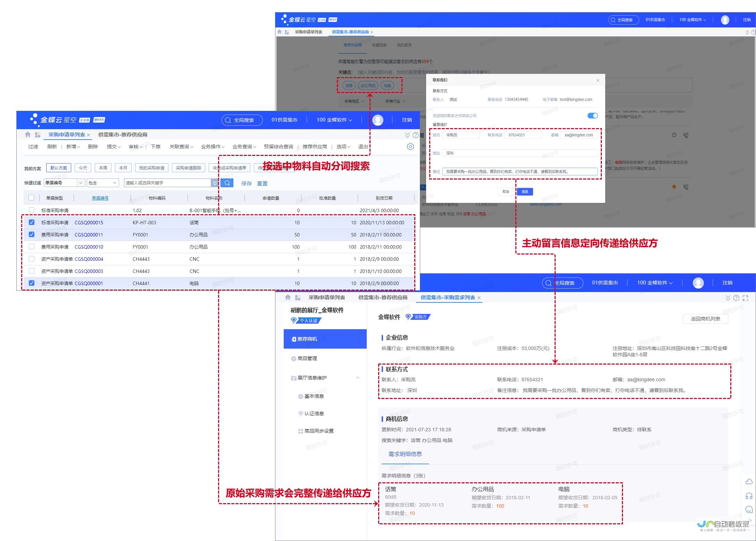This screenshot has width=756, height=541.
Task: Switch to 供需集市-推荐供应商 tab in list window
Action: coord(123,135)
